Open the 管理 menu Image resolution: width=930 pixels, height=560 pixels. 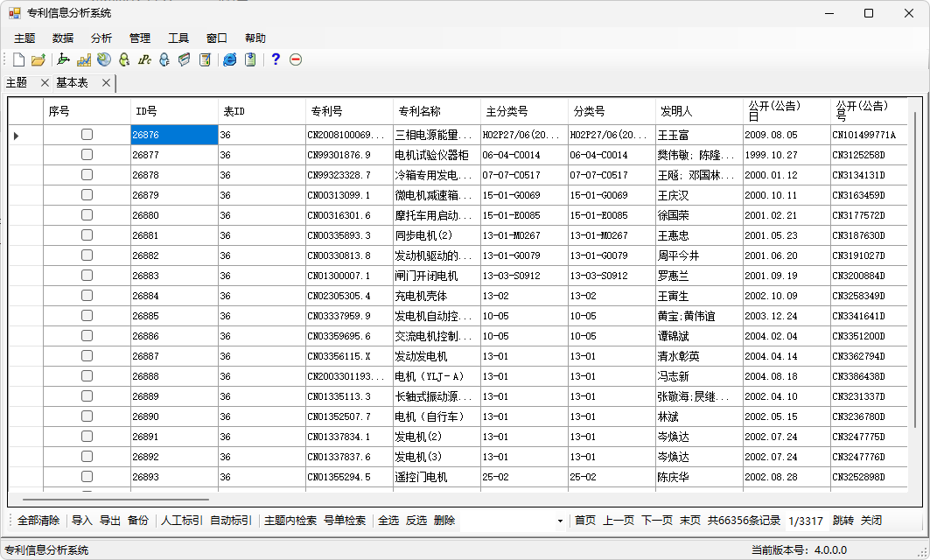140,38
